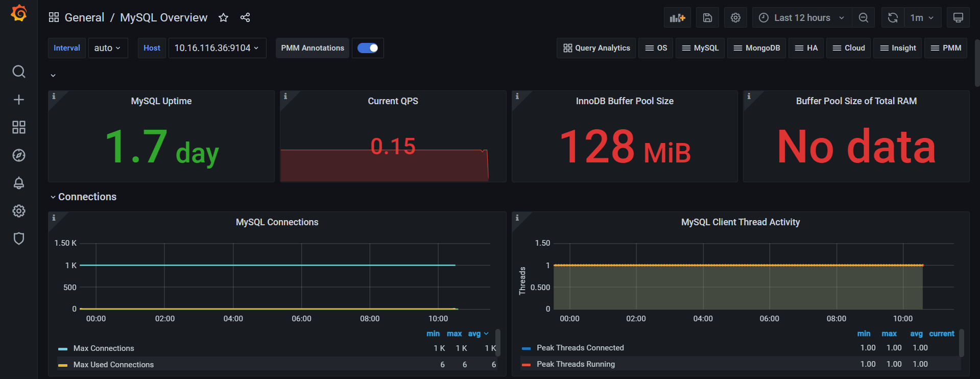
Task: Sort Thread Activity legend by min column
Action: coord(864,334)
